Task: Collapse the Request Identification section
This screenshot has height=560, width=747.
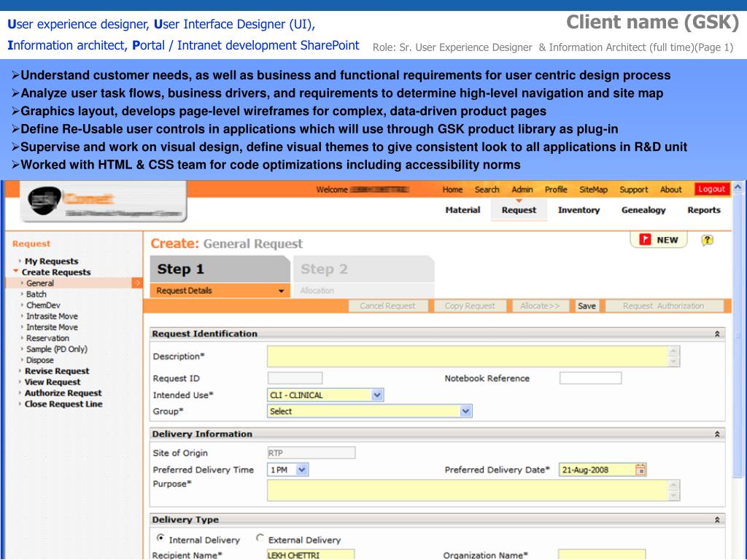Action: (717, 334)
